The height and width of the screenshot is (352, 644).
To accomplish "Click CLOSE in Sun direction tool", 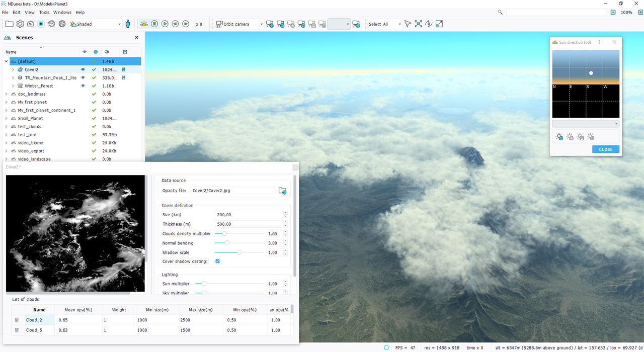I will (605, 149).
